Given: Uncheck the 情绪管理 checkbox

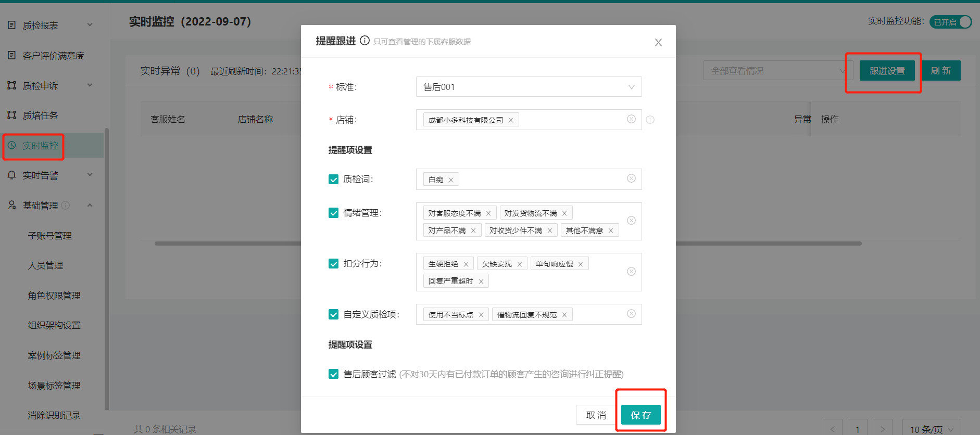Looking at the screenshot, I should tap(334, 213).
